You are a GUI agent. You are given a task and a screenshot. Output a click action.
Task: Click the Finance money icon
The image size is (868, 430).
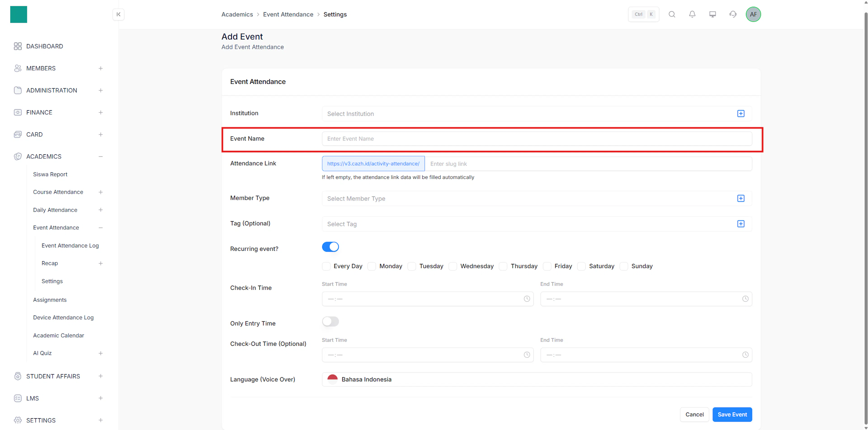[x=18, y=113]
